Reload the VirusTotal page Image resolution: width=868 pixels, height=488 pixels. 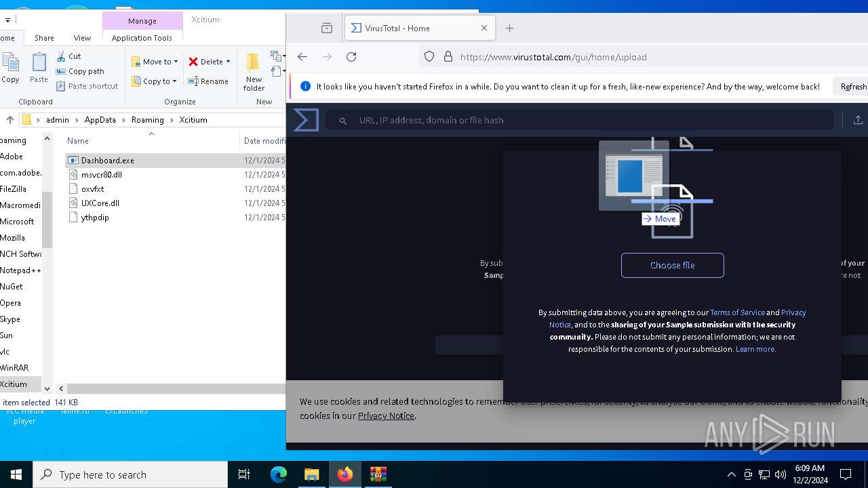[351, 57]
